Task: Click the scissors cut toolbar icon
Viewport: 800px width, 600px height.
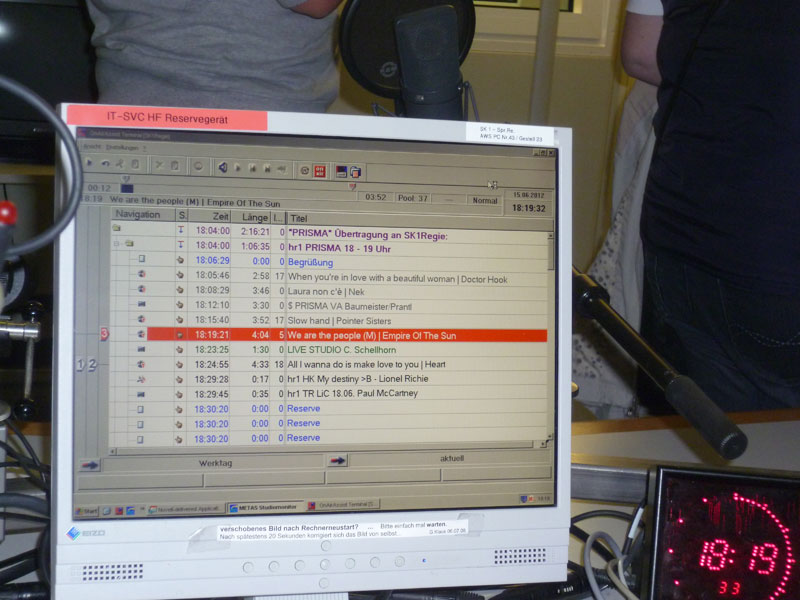Action: coord(159,165)
